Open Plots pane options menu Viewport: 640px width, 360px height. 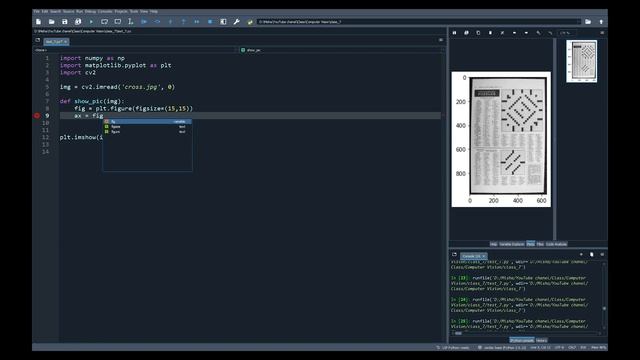(602, 33)
